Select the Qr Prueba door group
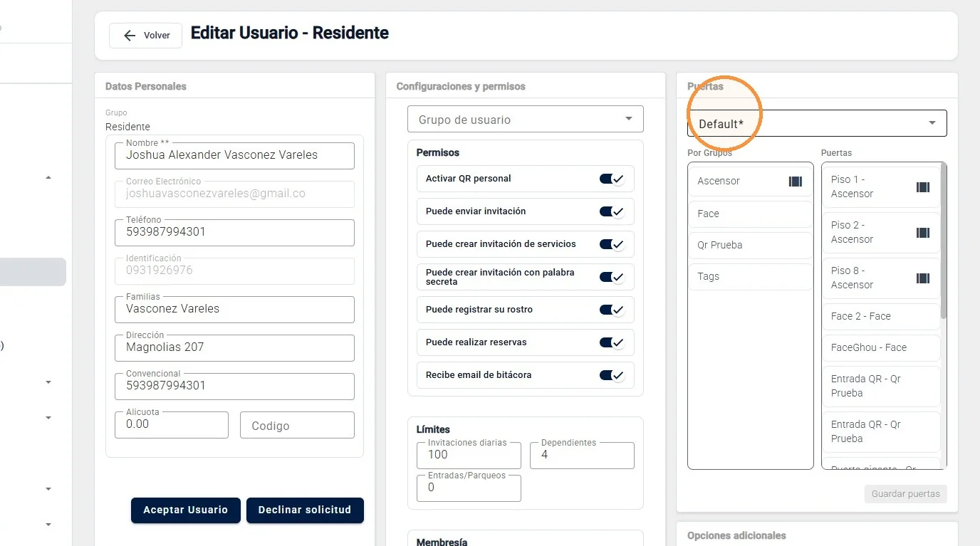This screenshot has width=980, height=546. (x=751, y=245)
